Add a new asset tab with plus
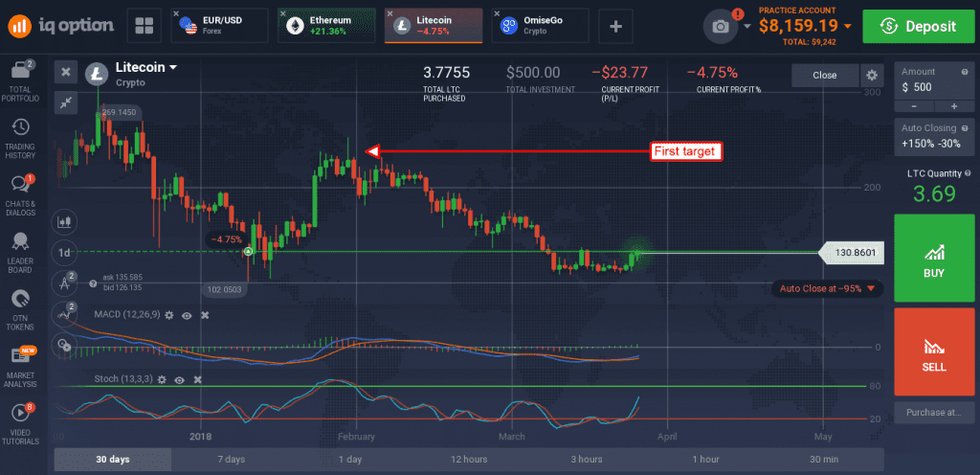Image resolution: width=980 pixels, height=475 pixels. point(615,26)
